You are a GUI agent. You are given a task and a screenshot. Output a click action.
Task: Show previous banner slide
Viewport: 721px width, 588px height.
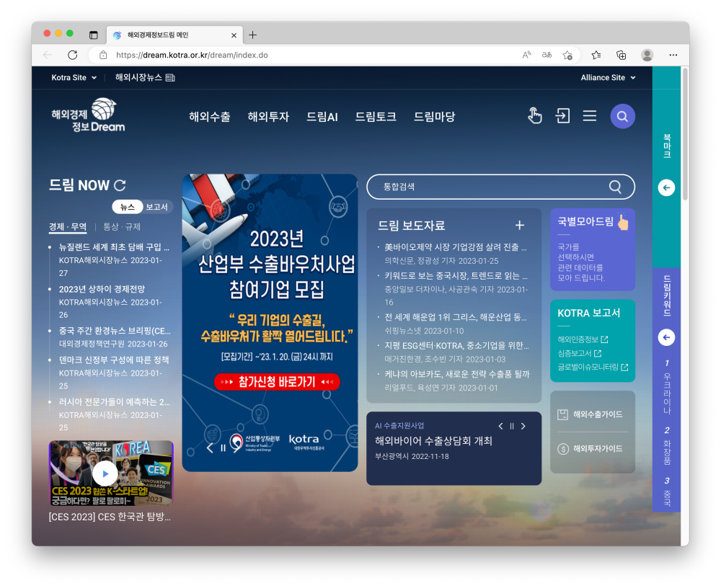tap(210, 447)
